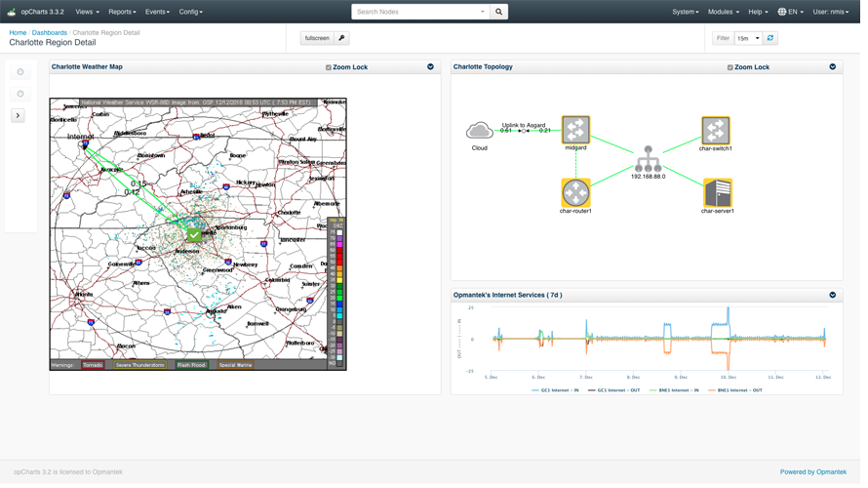The image size is (868, 488).
Task: Click the Cloud icon in topology
Action: coord(483,132)
